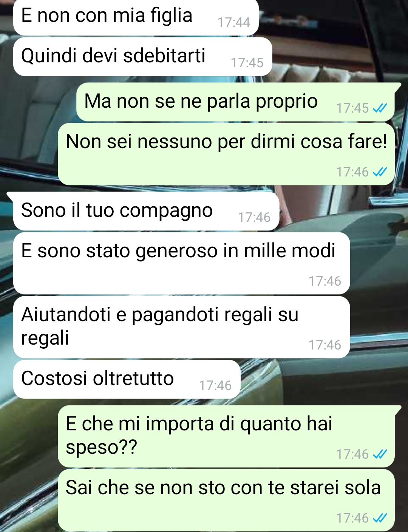Tap the 'Ma non se ne parla proprio' message

[235, 102]
